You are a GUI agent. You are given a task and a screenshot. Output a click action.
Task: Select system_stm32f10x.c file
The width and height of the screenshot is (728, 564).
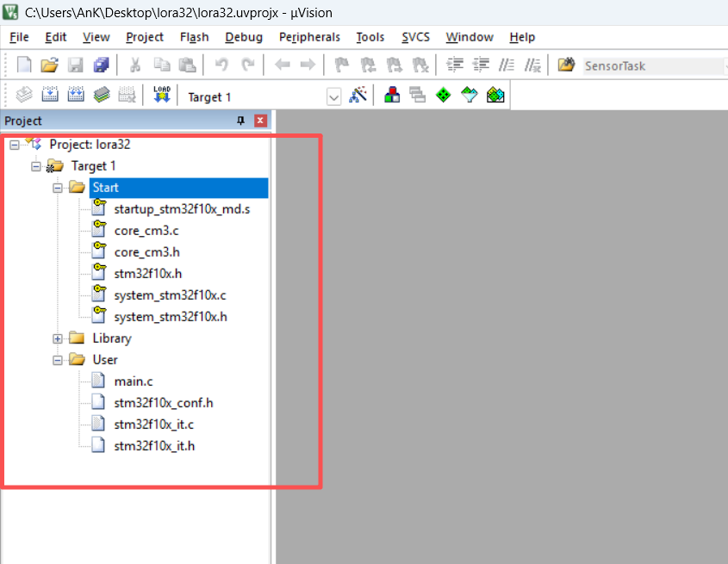[170, 295]
